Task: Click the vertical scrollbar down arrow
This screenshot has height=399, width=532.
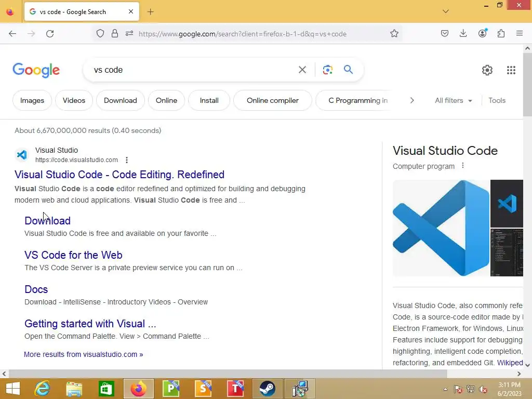Action: tap(527, 365)
